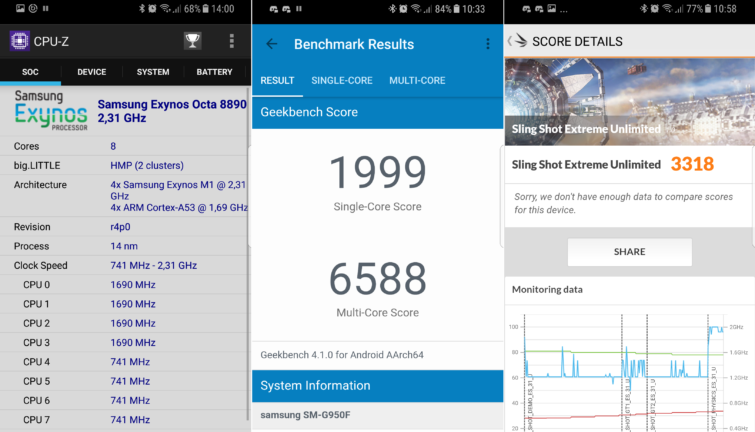The height and width of the screenshot is (432, 755).
Task: Select the RESULT tab in Geekbench
Action: [277, 81]
